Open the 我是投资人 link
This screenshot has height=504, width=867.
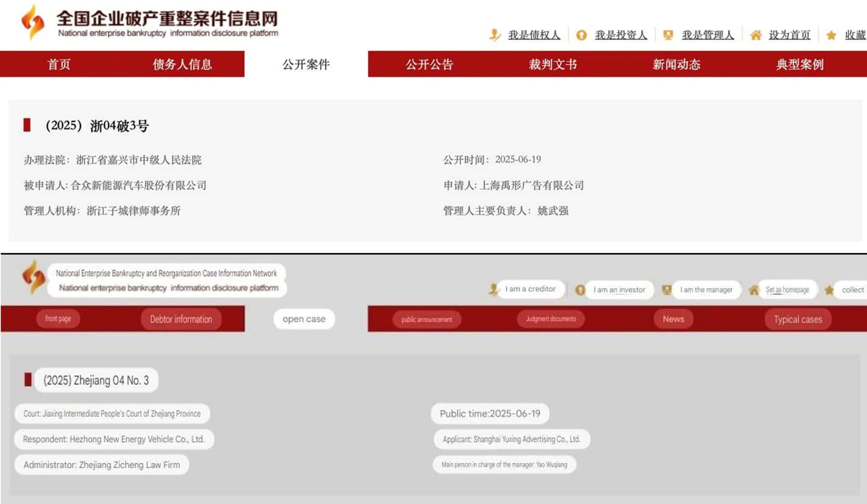621,35
